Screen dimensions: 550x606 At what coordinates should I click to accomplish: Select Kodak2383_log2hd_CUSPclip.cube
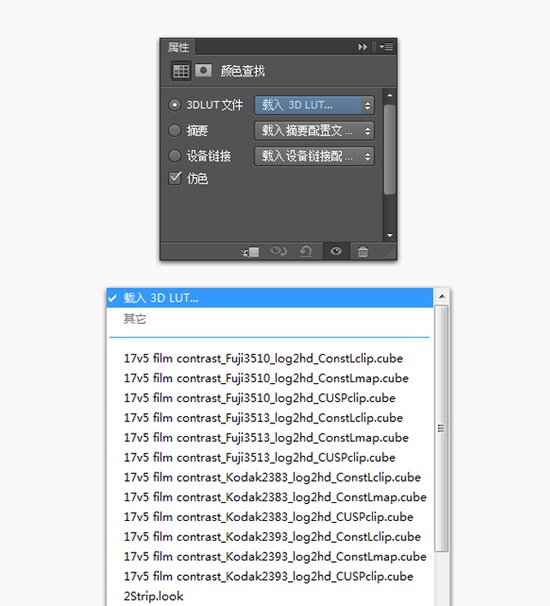[270, 517]
